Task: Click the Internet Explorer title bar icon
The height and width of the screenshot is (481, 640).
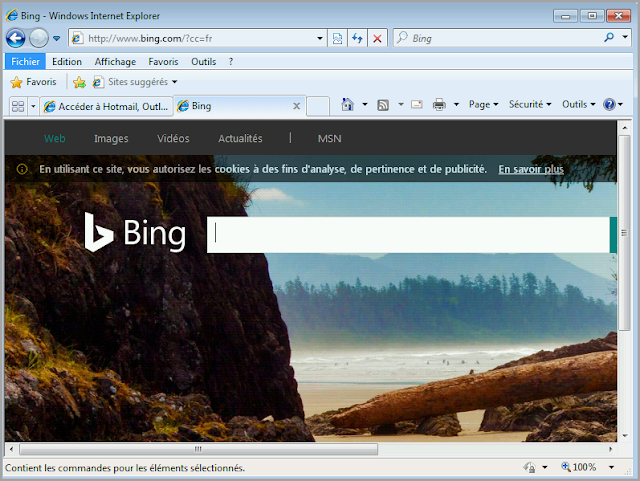Action: [x=12, y=16]
